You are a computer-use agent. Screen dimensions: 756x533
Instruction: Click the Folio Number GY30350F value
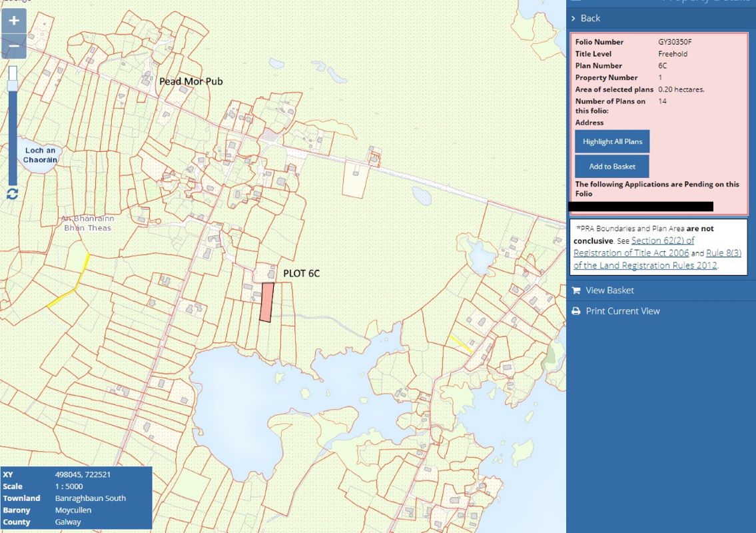(x=675, y=42)
